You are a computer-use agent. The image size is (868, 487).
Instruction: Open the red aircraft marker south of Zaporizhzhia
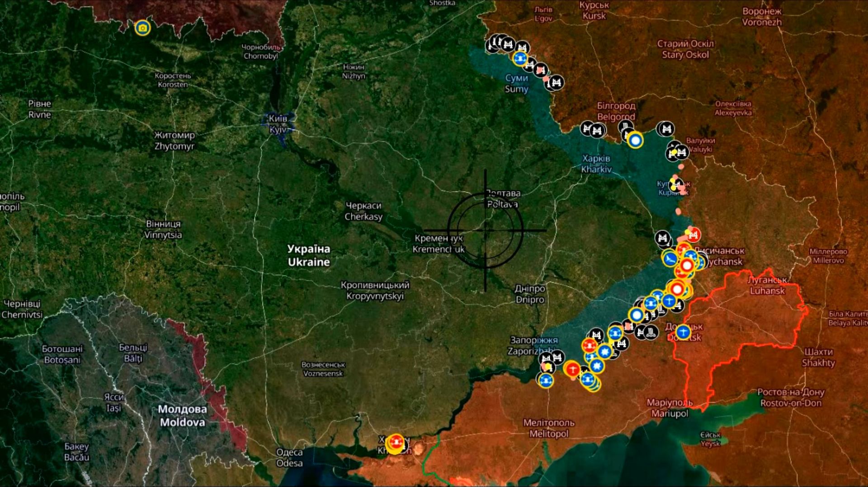(573, 369)
